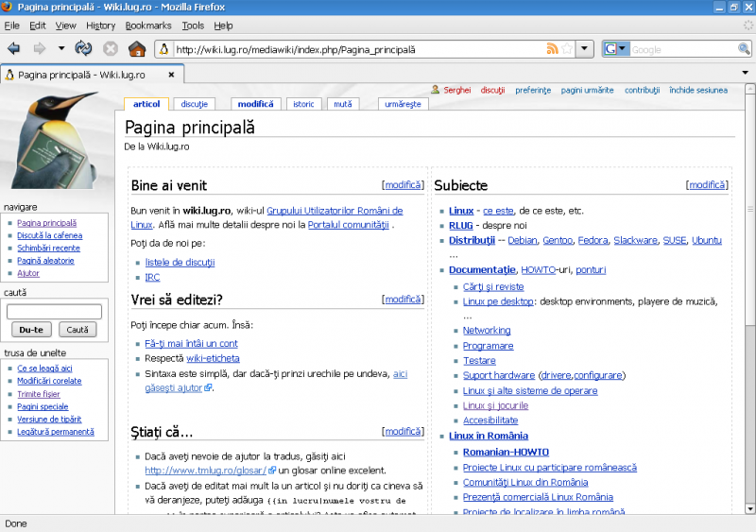Screen dimensions: 756x532
Task: Click the vertical scrollbar up arrow
Action: [x=750, y=89]
